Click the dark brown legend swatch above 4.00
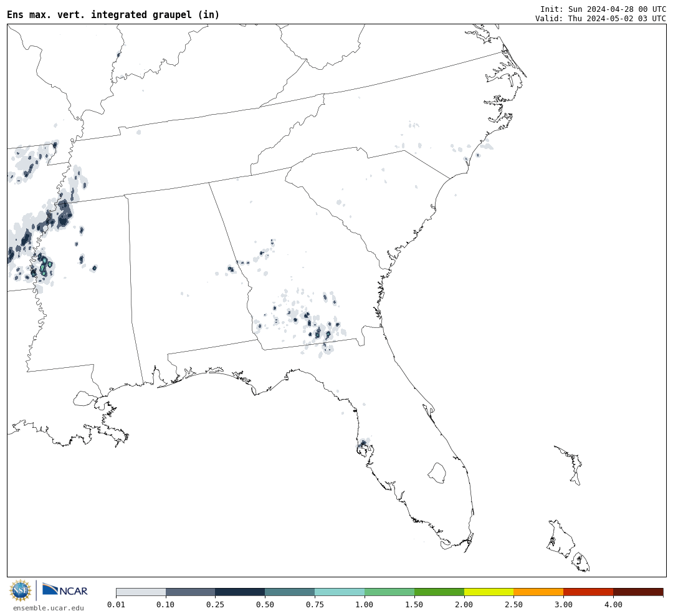Image resolution: width=673 pixels, height=616 pixels. click(638, 592)
